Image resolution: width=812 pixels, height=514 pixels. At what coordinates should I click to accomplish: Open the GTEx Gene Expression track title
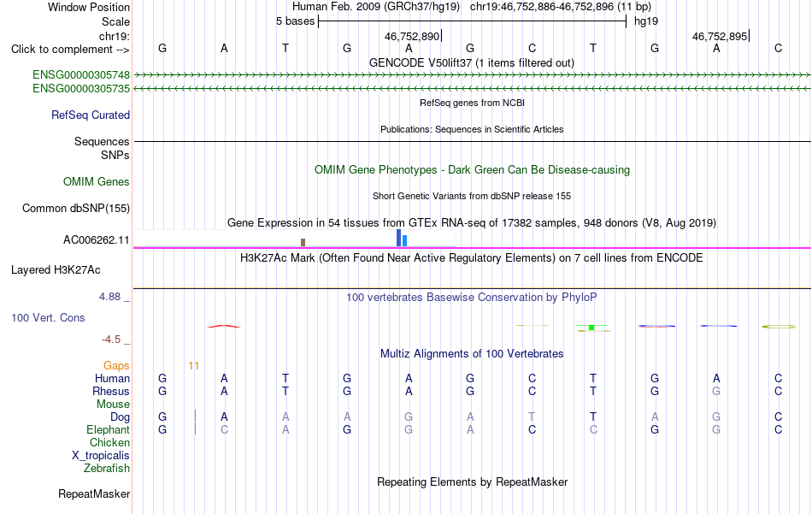pyautogui.click(x=472, y=223)
